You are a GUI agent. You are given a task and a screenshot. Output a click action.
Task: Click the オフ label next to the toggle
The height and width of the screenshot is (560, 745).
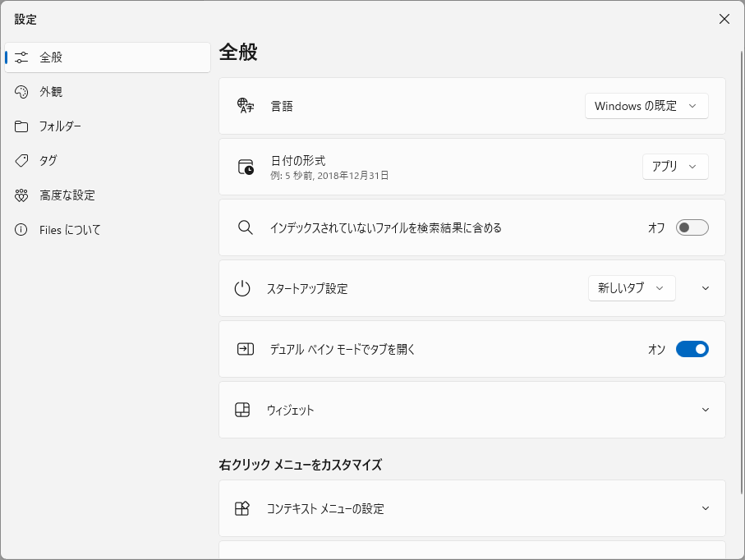(x=656, y=228)
